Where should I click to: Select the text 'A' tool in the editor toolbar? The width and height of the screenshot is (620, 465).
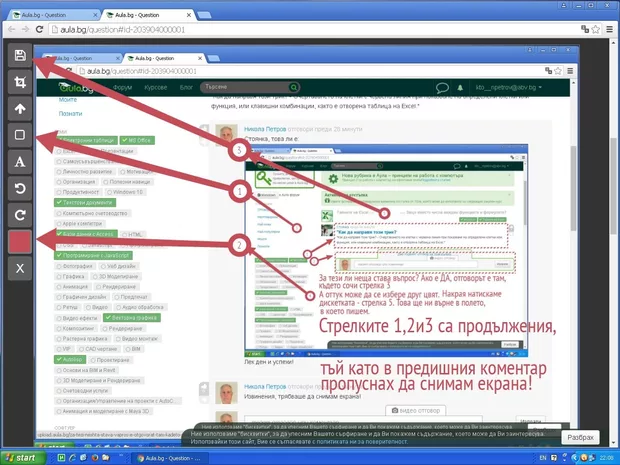20,162
